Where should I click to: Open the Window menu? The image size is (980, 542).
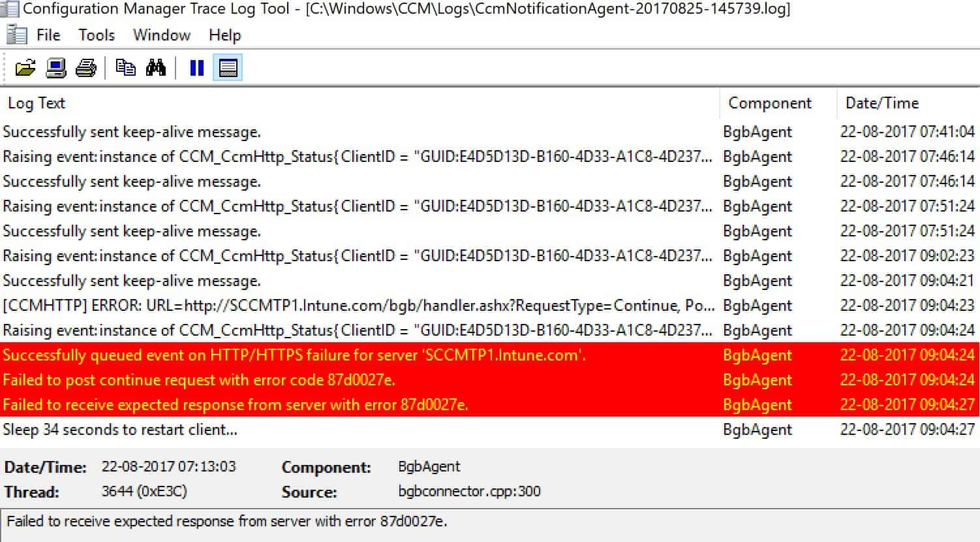162,35
